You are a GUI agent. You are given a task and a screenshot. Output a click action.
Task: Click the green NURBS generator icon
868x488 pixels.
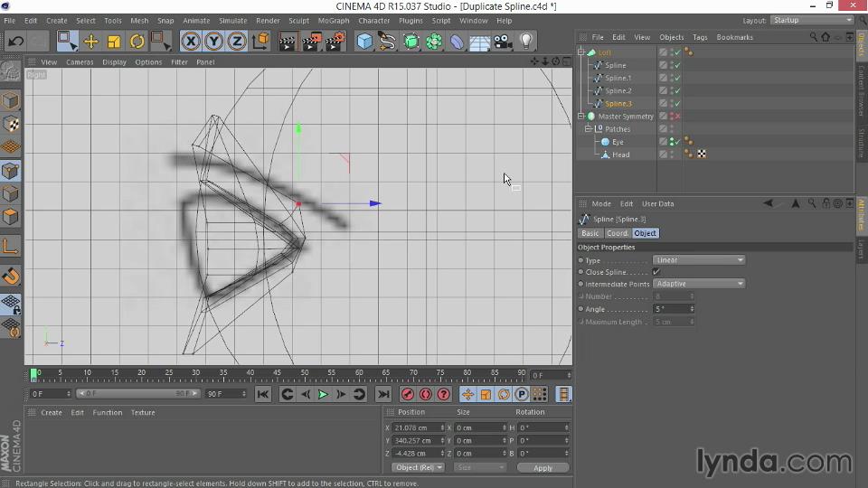coord(410,42)
